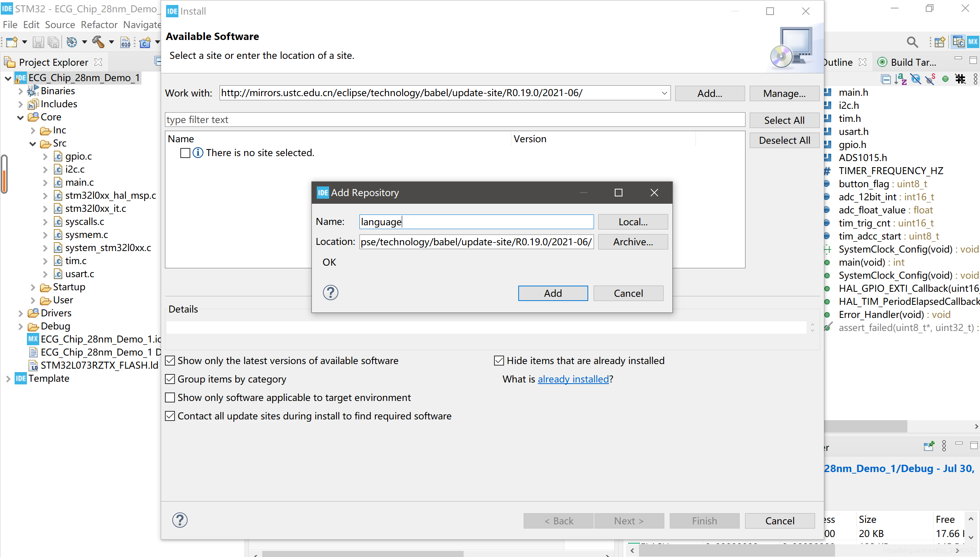Click the Collapse All outline icon

886,79
